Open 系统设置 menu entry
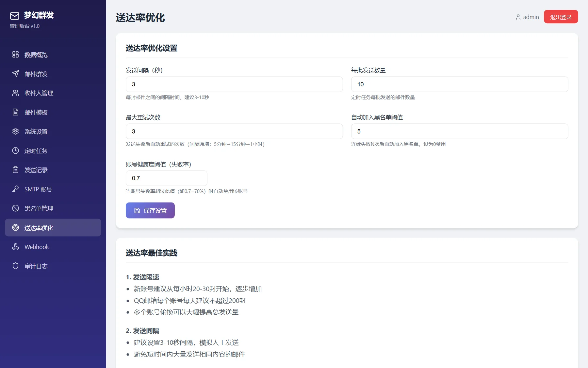Image resolution: width=588 pixels, height=368 pixels. (53, 131)
